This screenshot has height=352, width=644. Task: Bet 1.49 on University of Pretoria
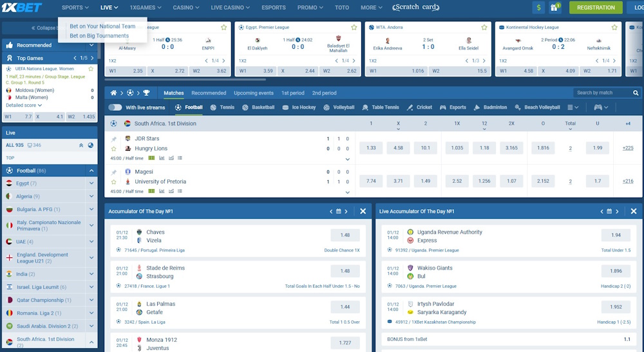(x=426, y=181)
